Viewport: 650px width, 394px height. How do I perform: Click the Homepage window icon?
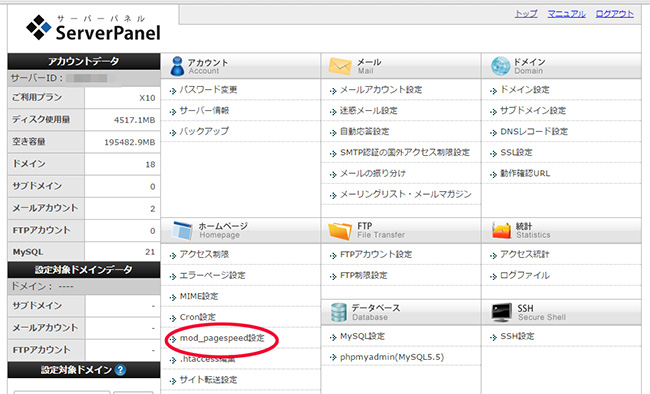(x=182, y=231)
